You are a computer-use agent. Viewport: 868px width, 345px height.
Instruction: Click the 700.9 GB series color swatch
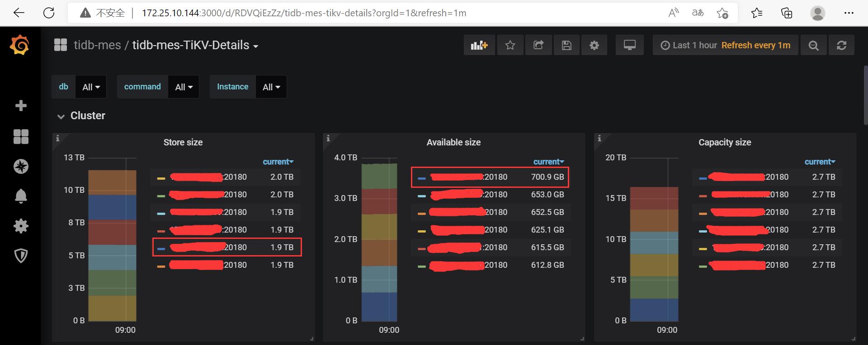click(x=422, y=178)
